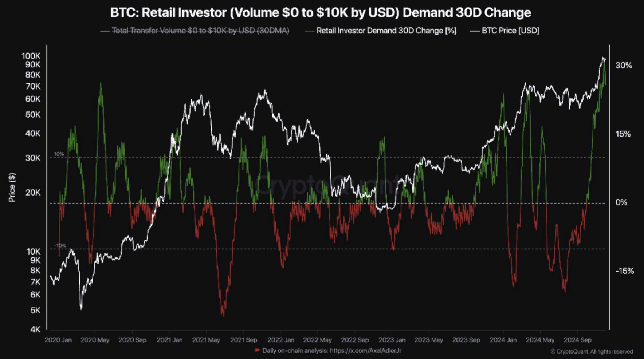Click the 2022 May x-axis label
The image size is (644, 359).
tap(317, 340)
